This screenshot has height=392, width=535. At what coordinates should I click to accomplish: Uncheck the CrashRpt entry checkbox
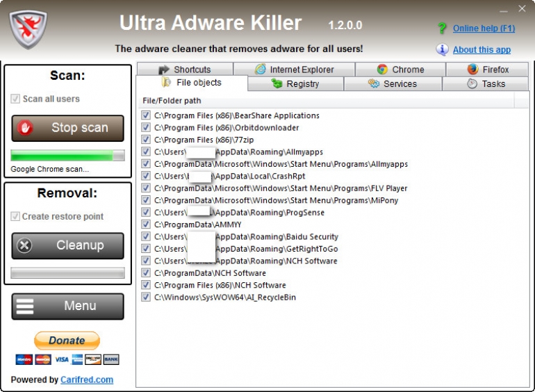[146, 176]
